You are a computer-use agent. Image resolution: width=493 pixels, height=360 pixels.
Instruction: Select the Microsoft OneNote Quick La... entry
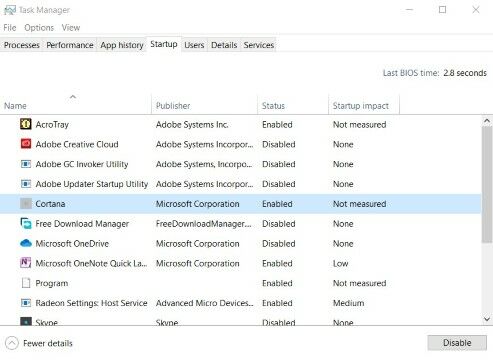91,263
